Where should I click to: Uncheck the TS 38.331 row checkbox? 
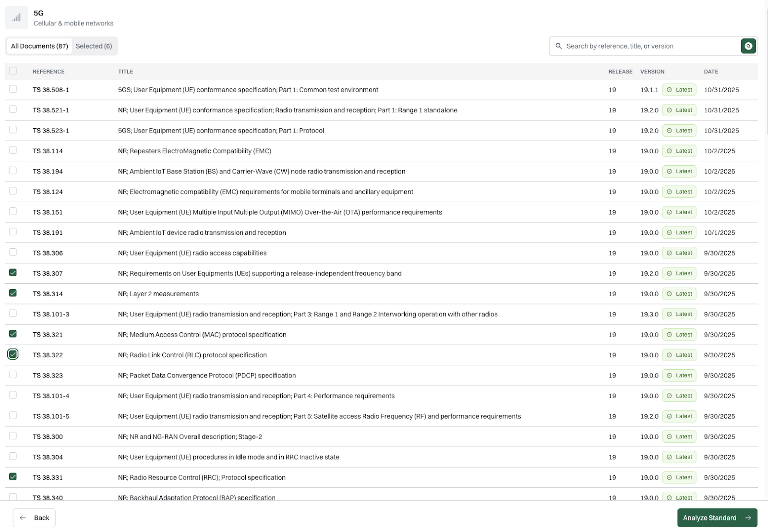pyautogui.click(x=13, y=476)
